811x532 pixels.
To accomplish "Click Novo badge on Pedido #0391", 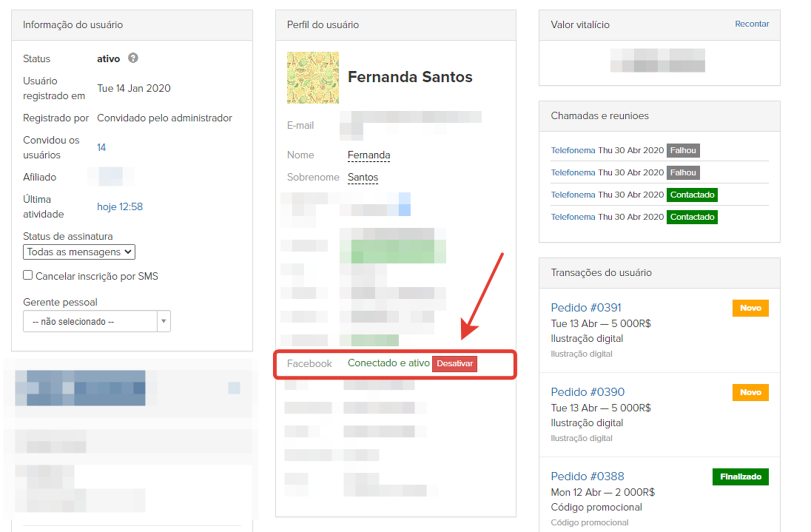I will (750, 309).
